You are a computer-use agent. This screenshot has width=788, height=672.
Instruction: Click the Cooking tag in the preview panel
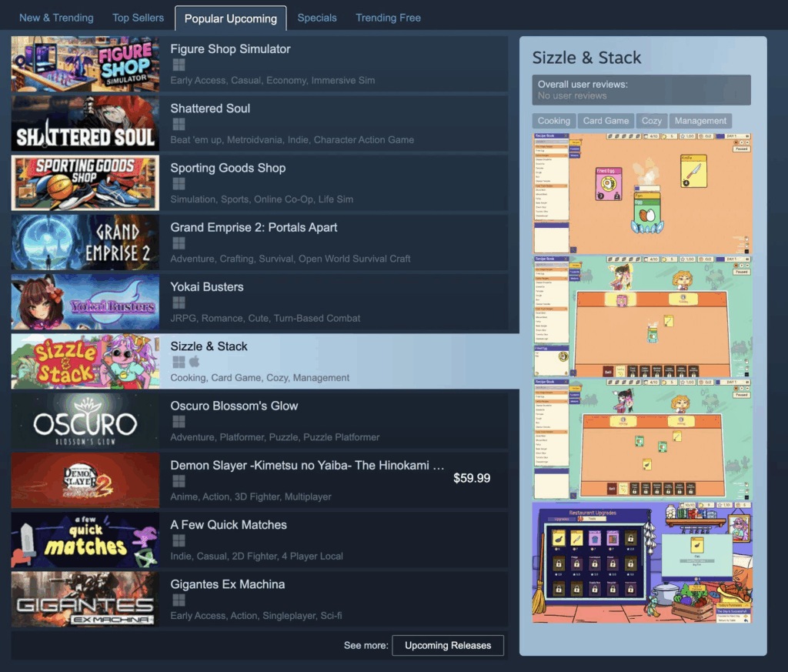click(554, 121)
